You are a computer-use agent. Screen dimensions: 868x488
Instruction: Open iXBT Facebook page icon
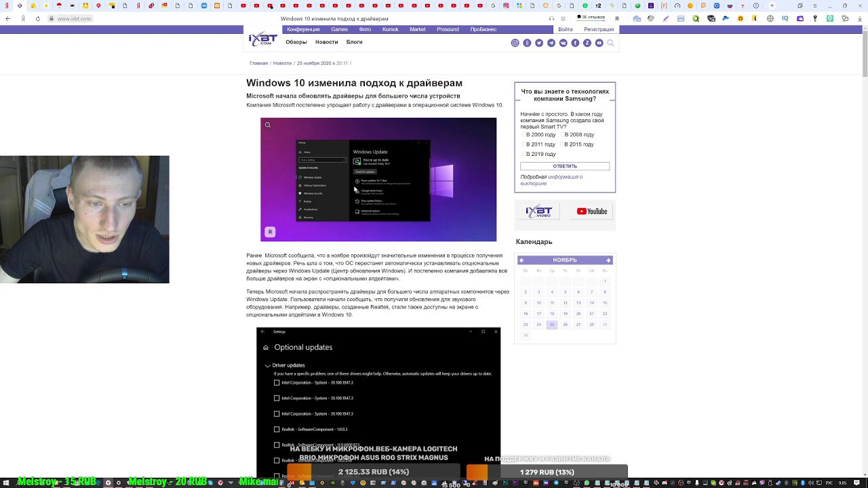575,43
